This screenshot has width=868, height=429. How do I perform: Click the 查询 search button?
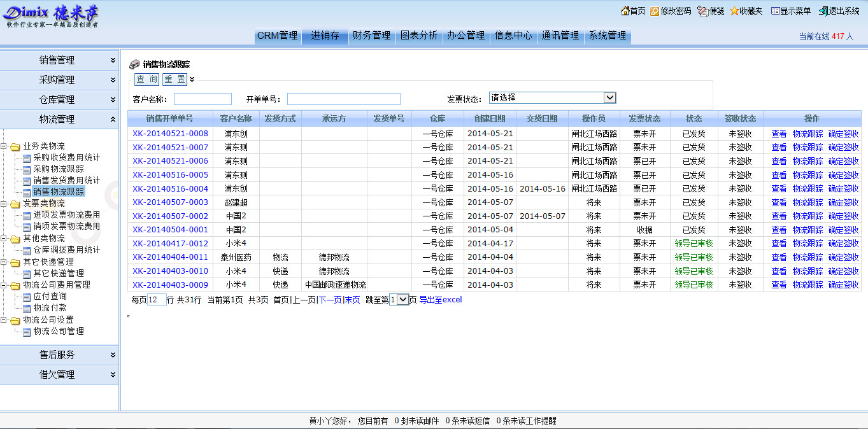point(146,80)
